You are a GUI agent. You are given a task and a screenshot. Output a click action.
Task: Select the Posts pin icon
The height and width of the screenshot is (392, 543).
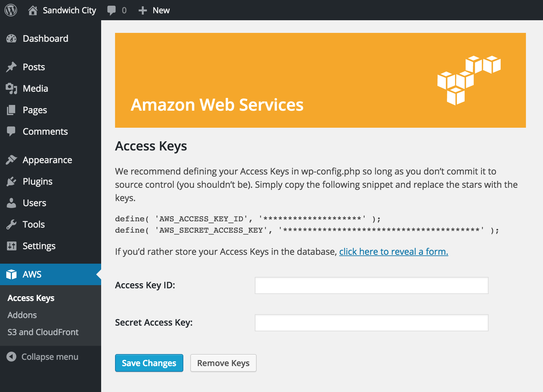click(x=11, y=67)
